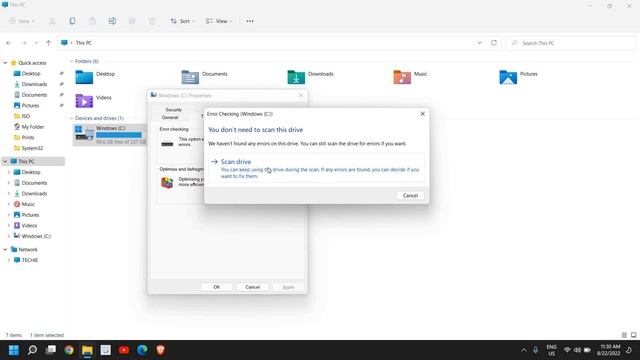This screenshot has height=360, width=640.
Task: Click Cancel in the Windows (C:) Properties window
Action: pyautogui.click(x=252, y=287)
